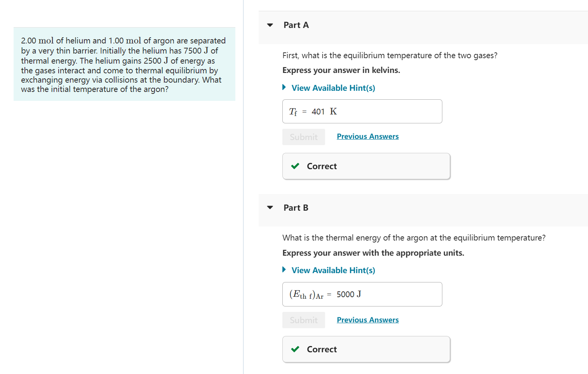The width and height of the screenshot is (588, 374).
Task: Open Previous Answers for Part A
Action: pyautogui.click(x=368, y=137)
